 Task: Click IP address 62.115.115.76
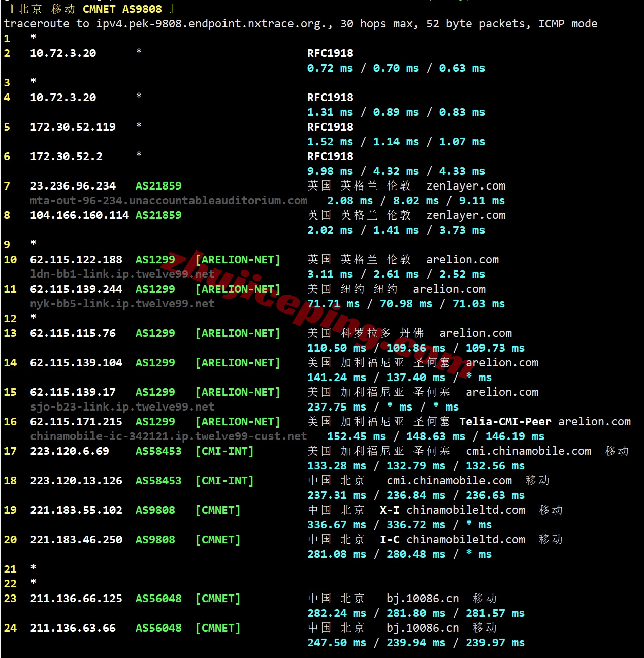[x=73, y=333]
